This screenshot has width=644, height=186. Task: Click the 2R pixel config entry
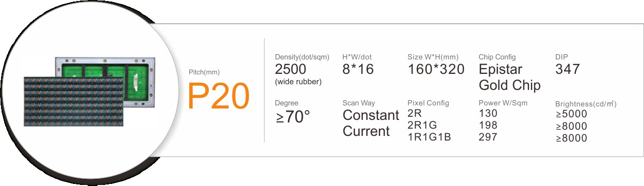tap(415, 113)
